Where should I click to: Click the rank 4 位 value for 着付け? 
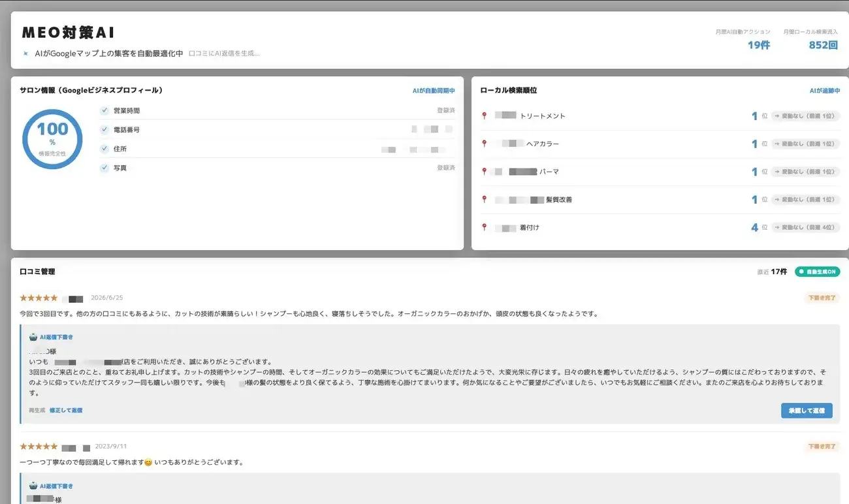(x=760, y=228)
